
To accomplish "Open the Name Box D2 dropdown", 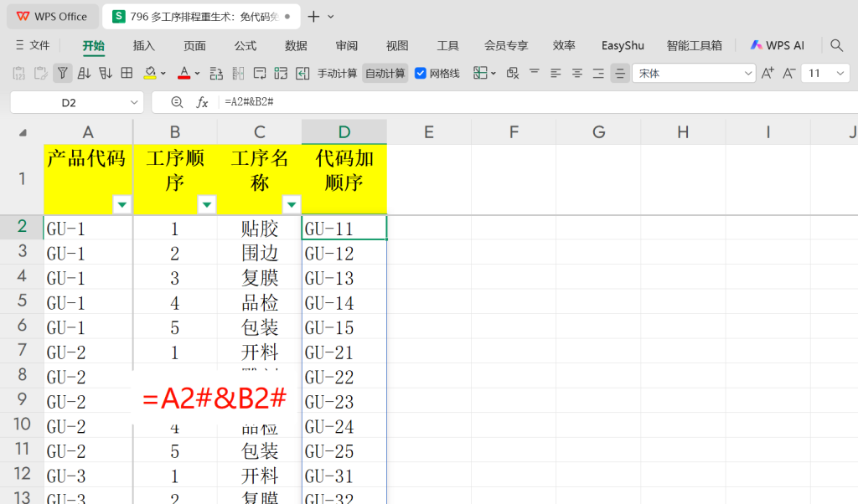I will coord(134,102).
